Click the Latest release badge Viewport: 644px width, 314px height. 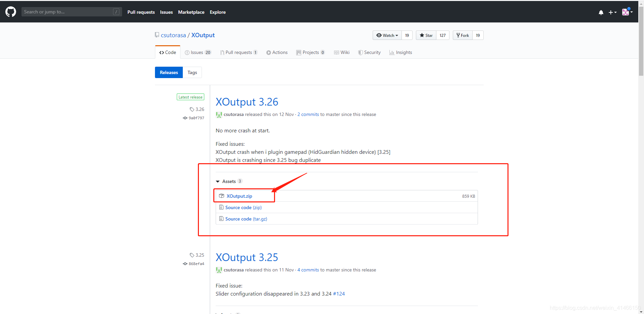191,97
